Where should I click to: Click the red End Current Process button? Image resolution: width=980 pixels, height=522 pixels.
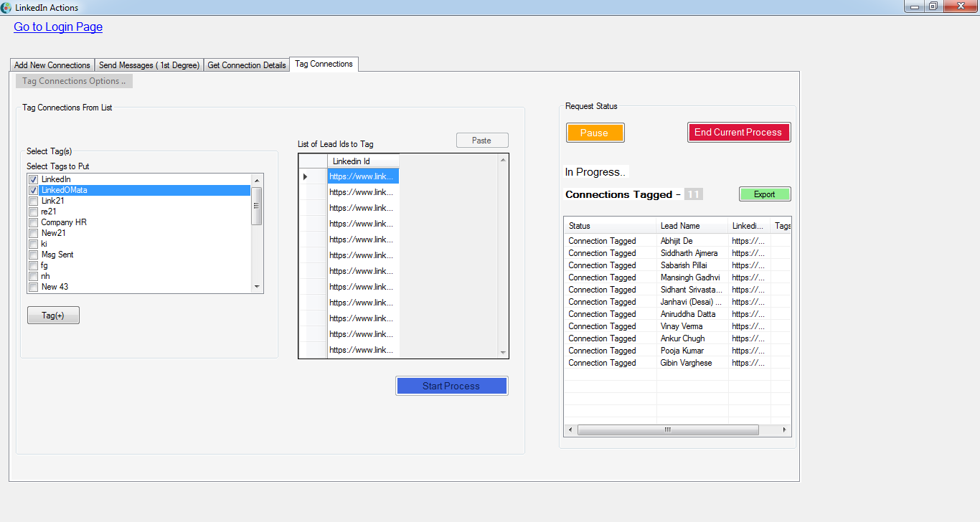(x=738, y=132)
